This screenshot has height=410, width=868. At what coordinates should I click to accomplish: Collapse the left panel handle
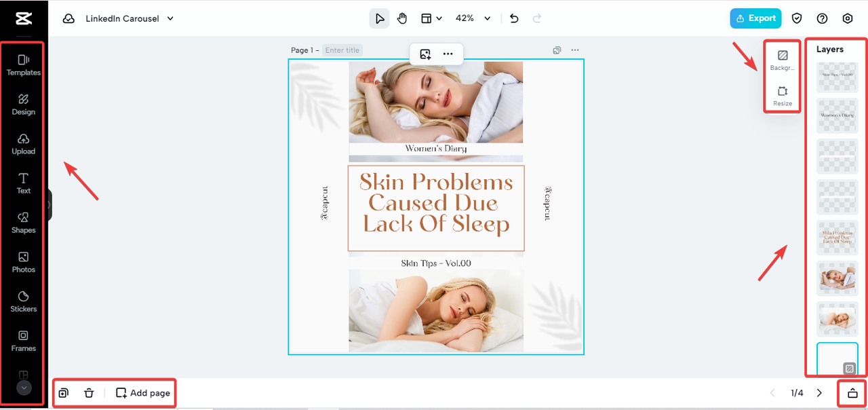49,204
